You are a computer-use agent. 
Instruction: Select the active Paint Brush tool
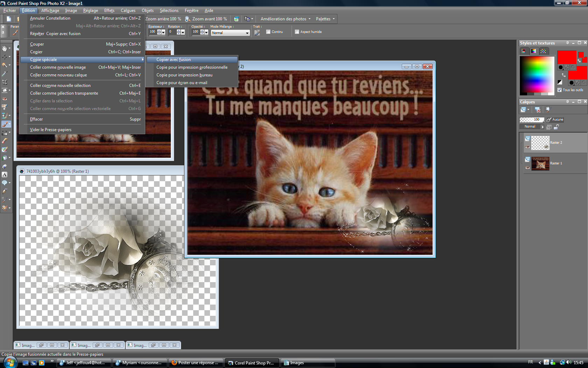click(5, 124)
